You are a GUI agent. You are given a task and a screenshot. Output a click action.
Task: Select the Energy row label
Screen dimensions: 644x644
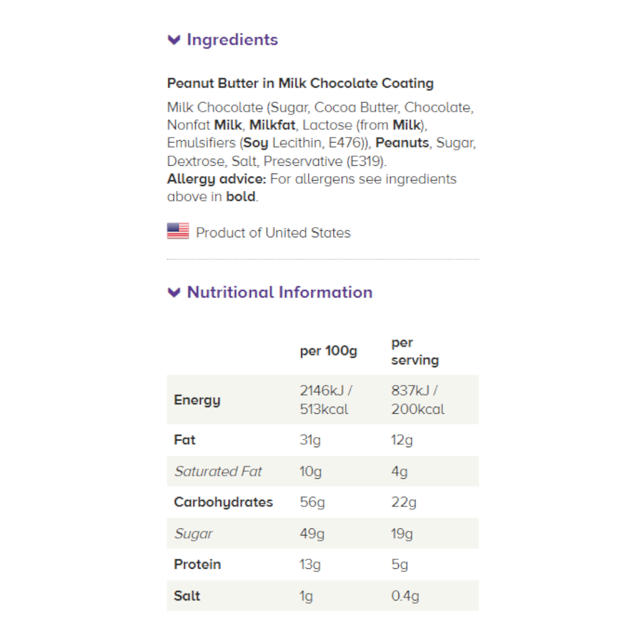pos(197,400)
